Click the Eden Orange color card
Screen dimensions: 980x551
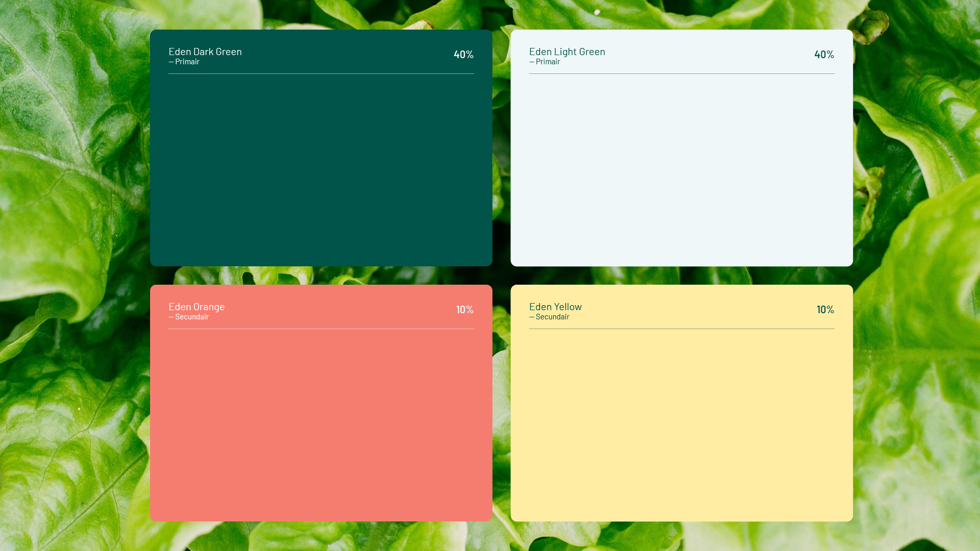click(x=321, y=423)
